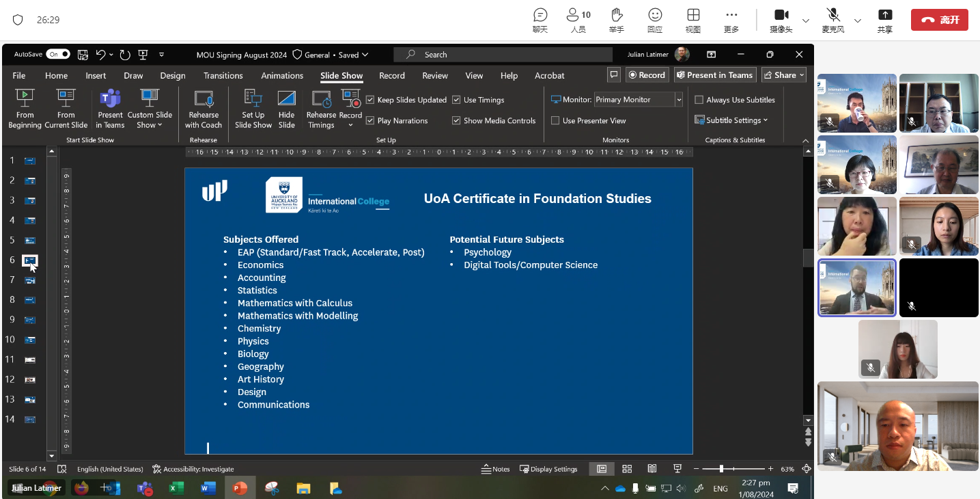980x499 pixels.
Task: Undo the last action
Action: coord(101,55)
